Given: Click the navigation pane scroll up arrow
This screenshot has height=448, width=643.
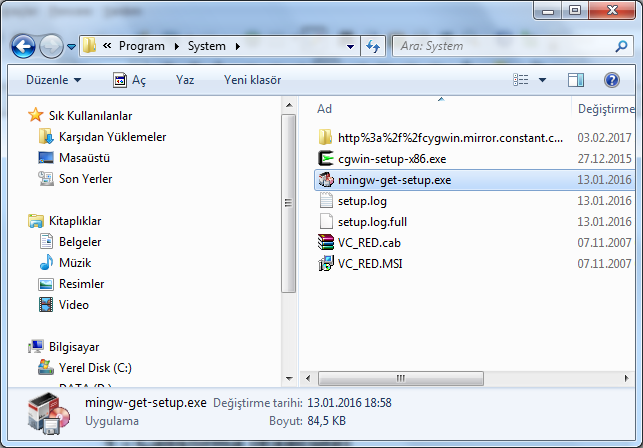Looking at the screenshot, I should 289,105.
